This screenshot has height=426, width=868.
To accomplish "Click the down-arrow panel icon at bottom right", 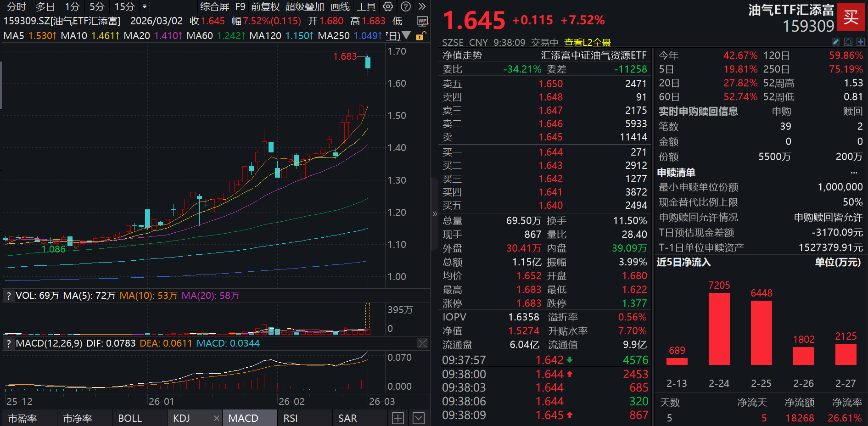I will click(418, 418).
